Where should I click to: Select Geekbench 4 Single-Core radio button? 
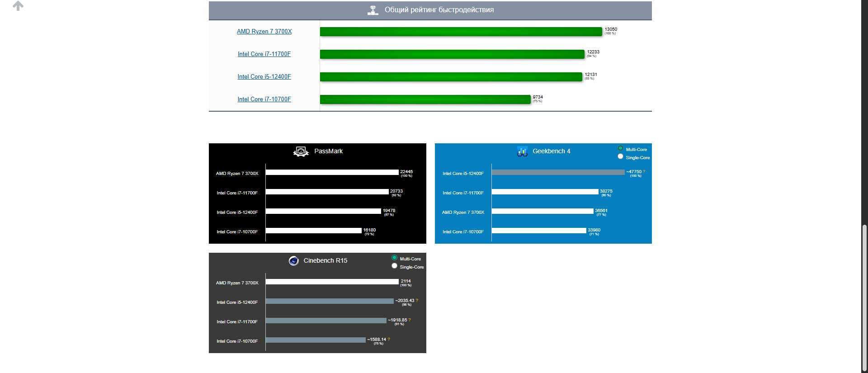pyautogui.click(x=620, y=156)
